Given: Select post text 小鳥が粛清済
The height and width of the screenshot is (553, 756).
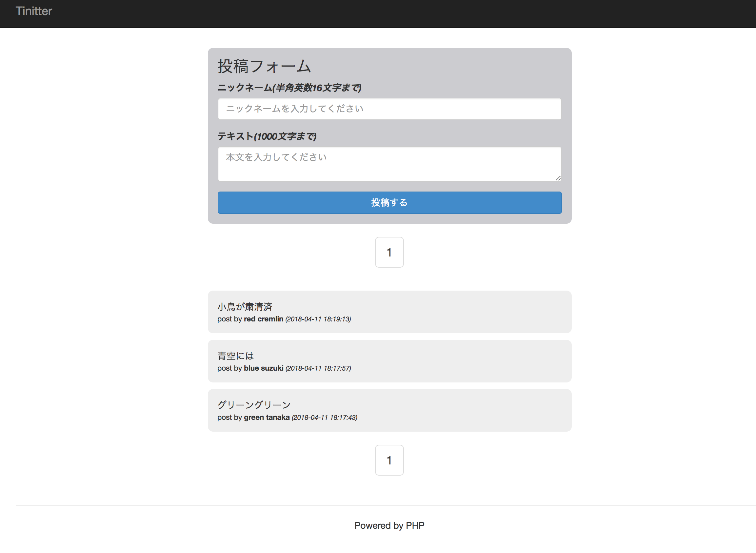Looking at the screenshot, I should click(245, 307).
